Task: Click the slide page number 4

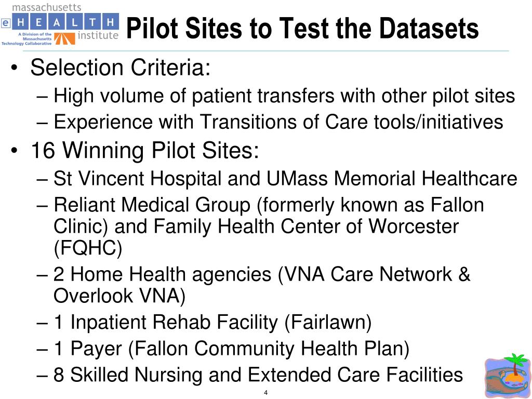Action: (x=265, y=393)
